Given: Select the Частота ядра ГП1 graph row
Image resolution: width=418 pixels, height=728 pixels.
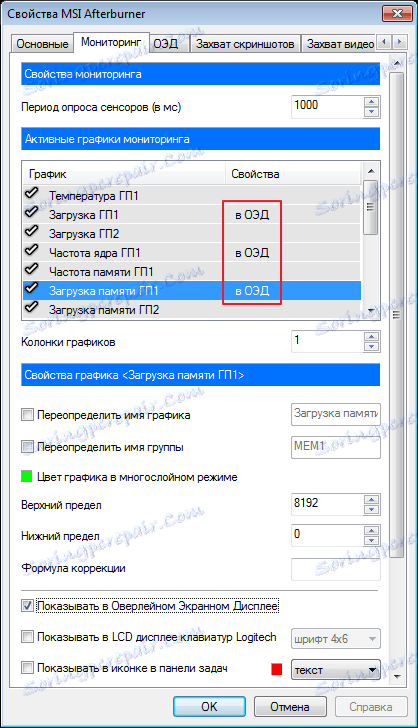Looking at the screenshot, I should coord(191,253).
